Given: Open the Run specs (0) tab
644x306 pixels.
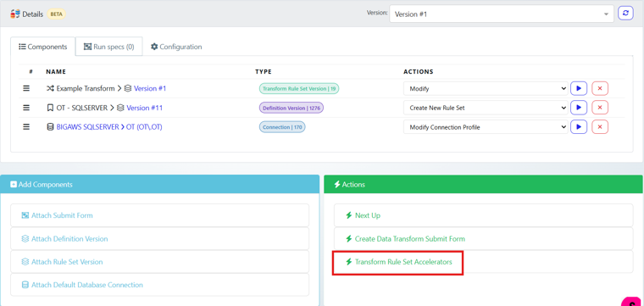Looking at the screenshot, I should click(108, 47).
